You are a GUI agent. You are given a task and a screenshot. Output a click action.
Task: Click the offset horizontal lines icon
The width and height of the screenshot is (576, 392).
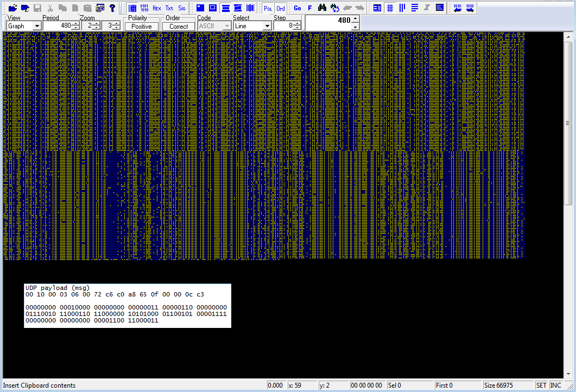click(x=238, y=8)
